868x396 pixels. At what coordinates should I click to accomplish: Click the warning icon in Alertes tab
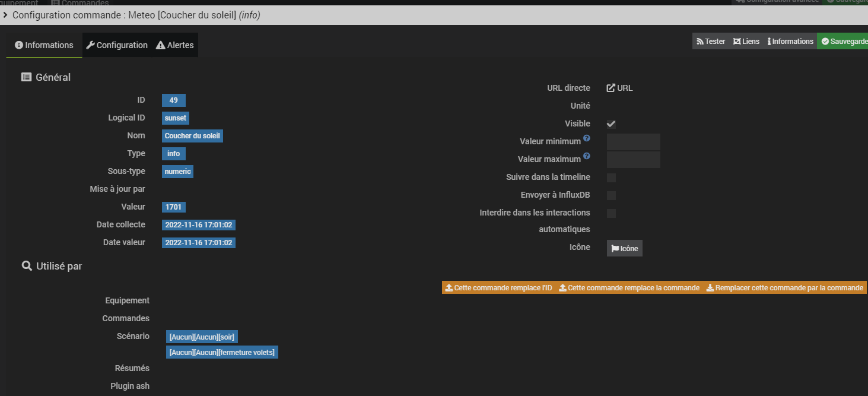[x=160, y=45]
